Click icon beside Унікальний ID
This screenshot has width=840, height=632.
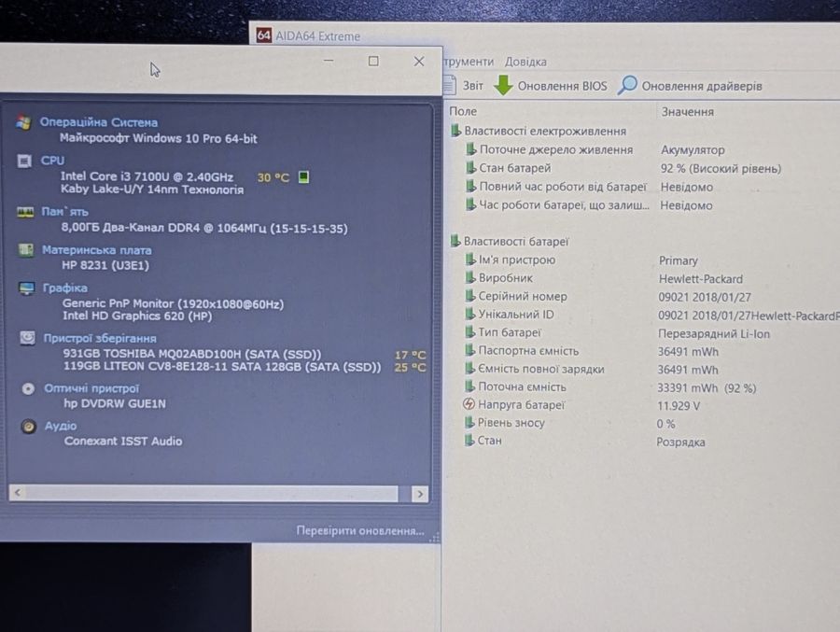[469, 314]
